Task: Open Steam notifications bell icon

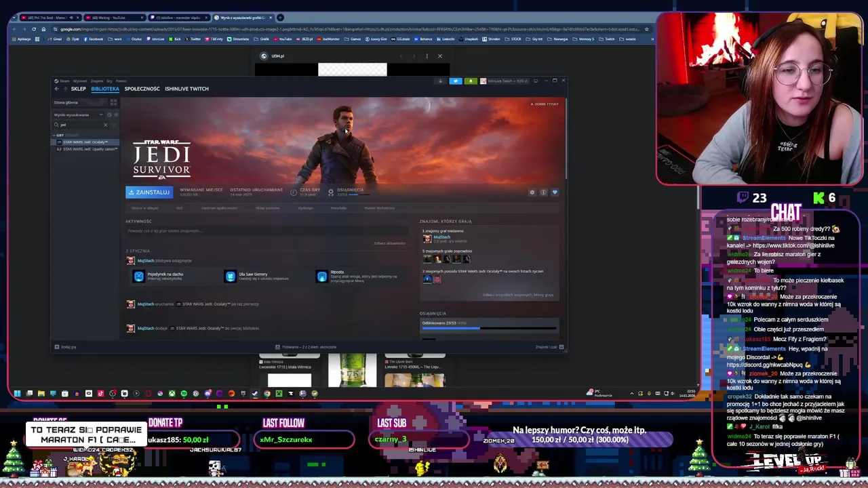Action: point(471,81)
